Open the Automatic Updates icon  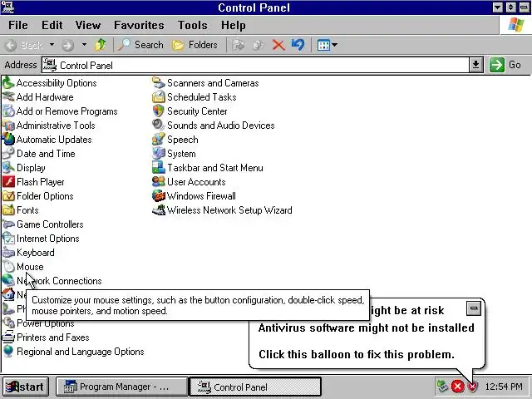[x=8, y=140]
